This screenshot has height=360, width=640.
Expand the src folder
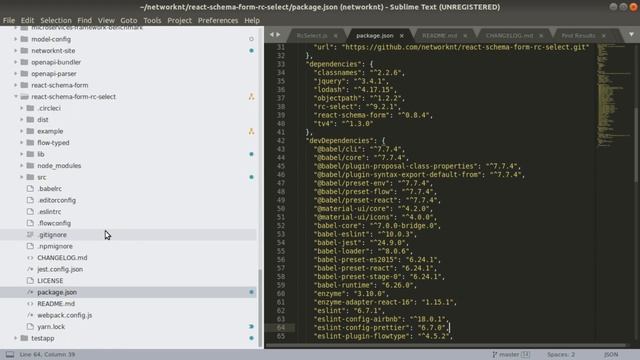click(22, 177)
